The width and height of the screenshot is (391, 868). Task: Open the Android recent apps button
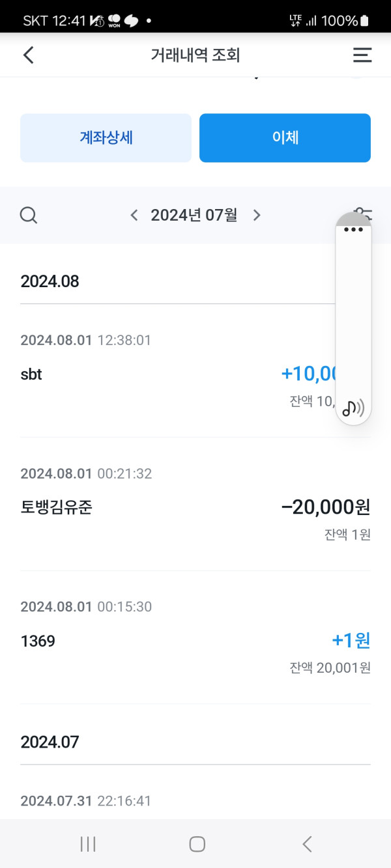[x=87, y=844]
